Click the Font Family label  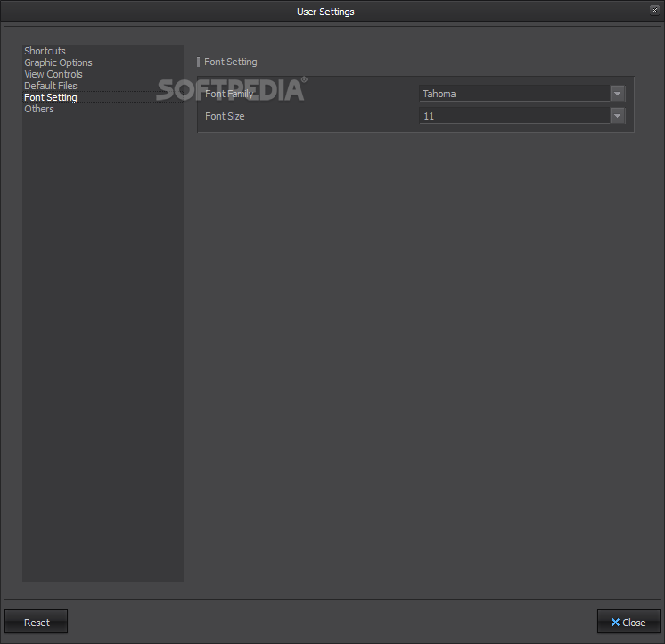229,94
